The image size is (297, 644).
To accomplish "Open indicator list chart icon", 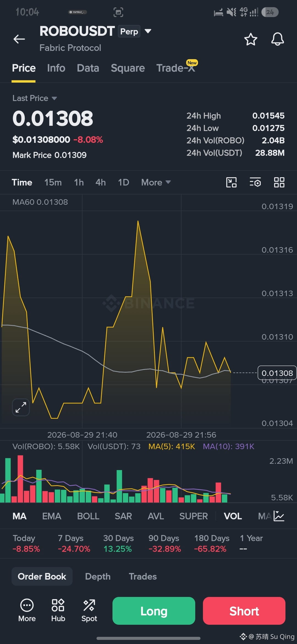I will (x=279, y=516).
